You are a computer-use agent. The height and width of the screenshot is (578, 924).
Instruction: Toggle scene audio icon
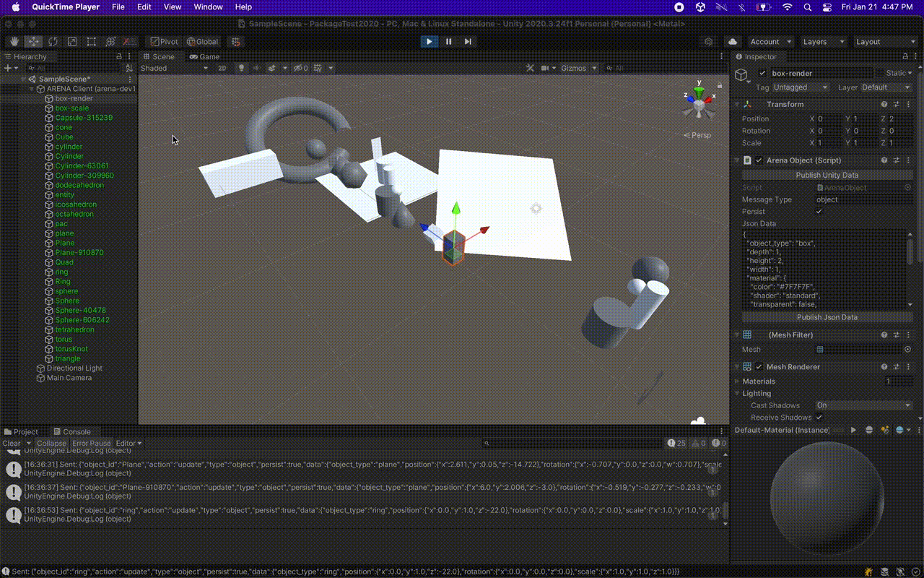[x=256, y=68]
